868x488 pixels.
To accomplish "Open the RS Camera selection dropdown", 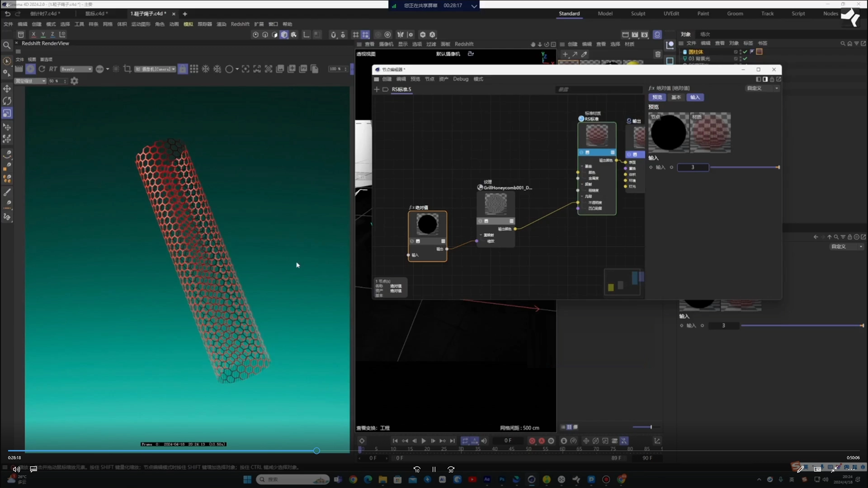I will coord(156,69).
